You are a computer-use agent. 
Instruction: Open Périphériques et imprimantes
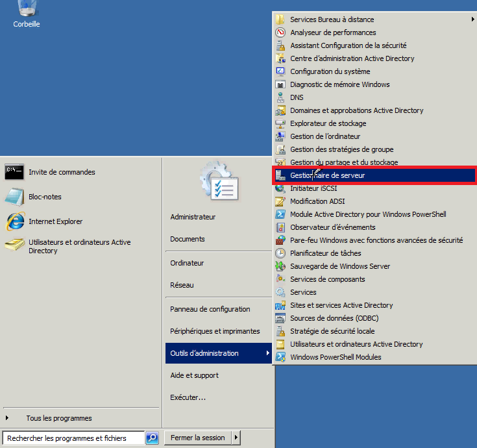tap(215, 331)
